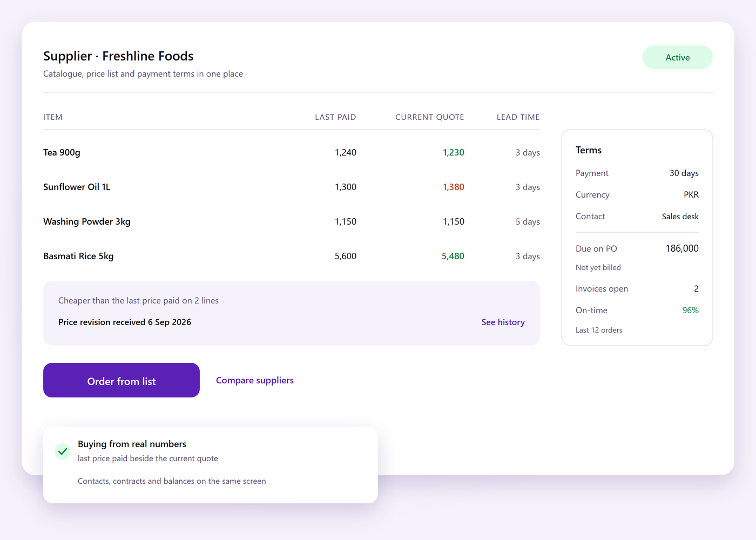The width and height of the screenshot is (756, 540).
Task: Open the See history link
Action: [x=503, y=322]
